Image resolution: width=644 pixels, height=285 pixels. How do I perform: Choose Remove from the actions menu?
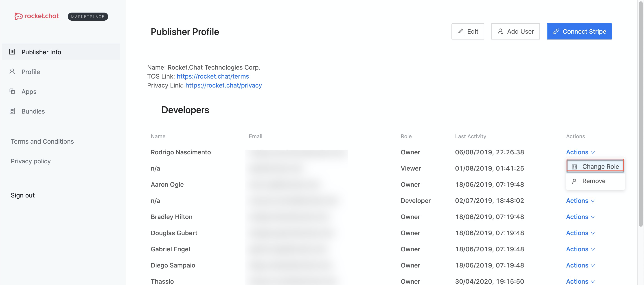click(x=595, y=181)
